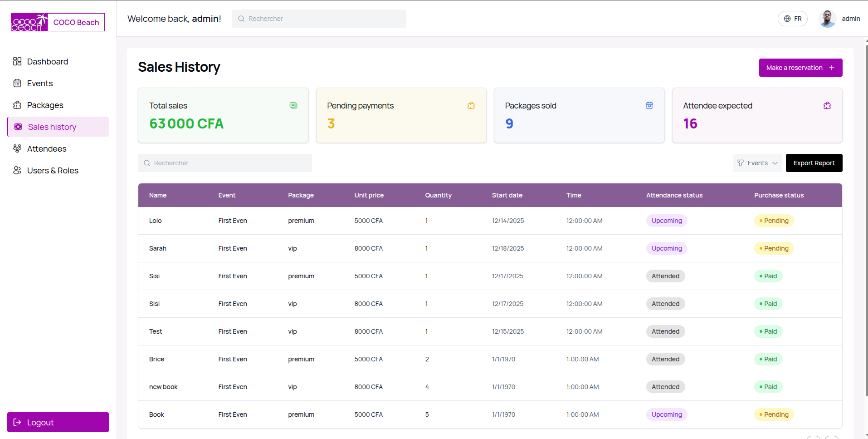Open the admin profile menu

pyautogui.click(x=839, y=19)
